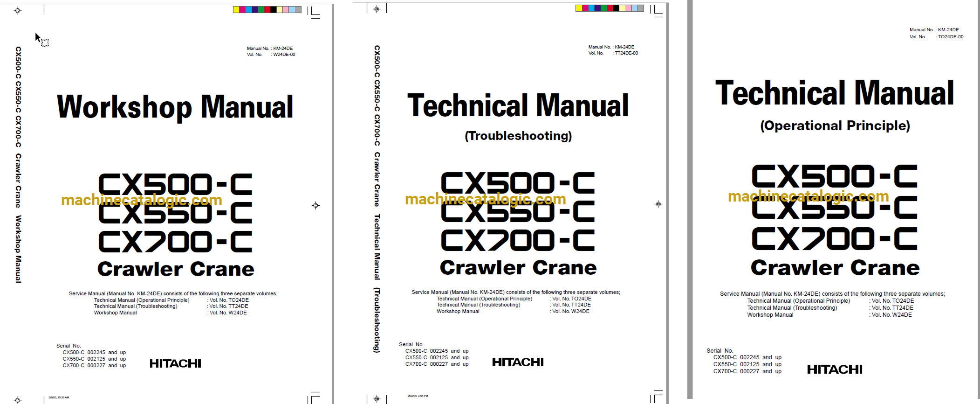Image resolution: width=980 pixels, height=404 pixels.
Task: Select "Vol. No. : W24DE-00" text
Action: coord(271,55)
